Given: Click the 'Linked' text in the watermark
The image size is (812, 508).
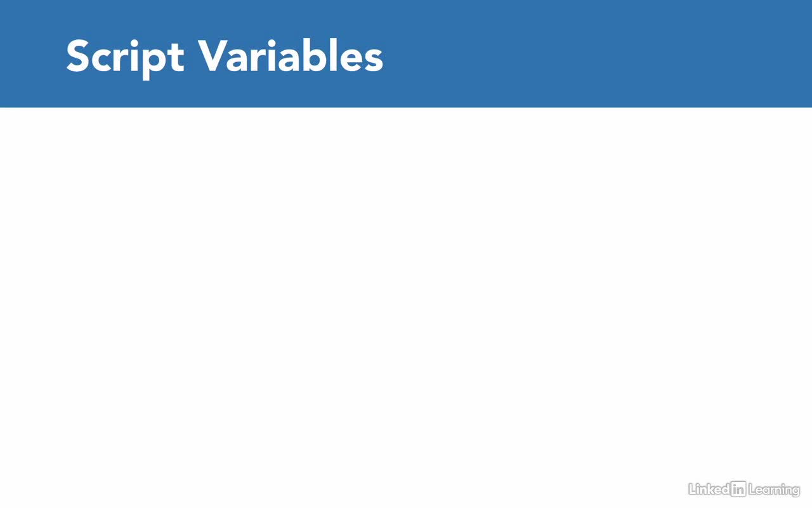Looking at the screenshot, I should 709,488.
